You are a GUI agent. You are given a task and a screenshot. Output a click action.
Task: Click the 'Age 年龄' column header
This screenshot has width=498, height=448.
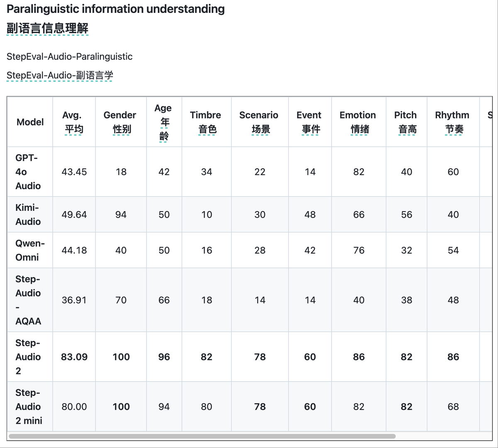(164, 122)
